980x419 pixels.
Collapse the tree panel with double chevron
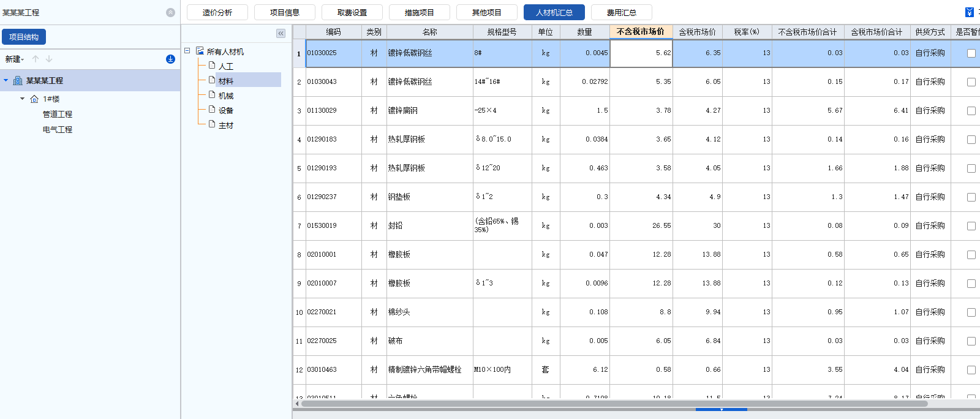tap(281, 33)
